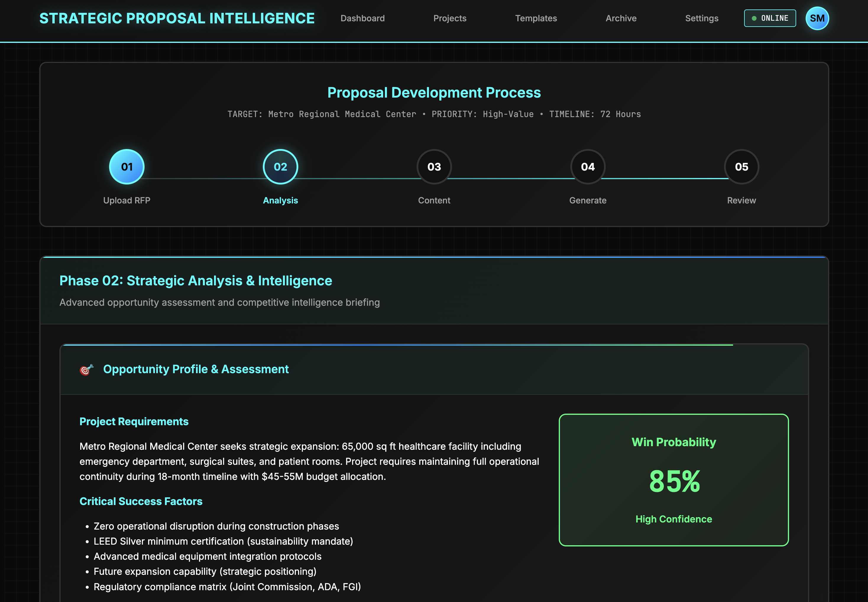Toggle the ONLINE status badge
The width and height of the screenshot is (868, 602).
point(770,18)
